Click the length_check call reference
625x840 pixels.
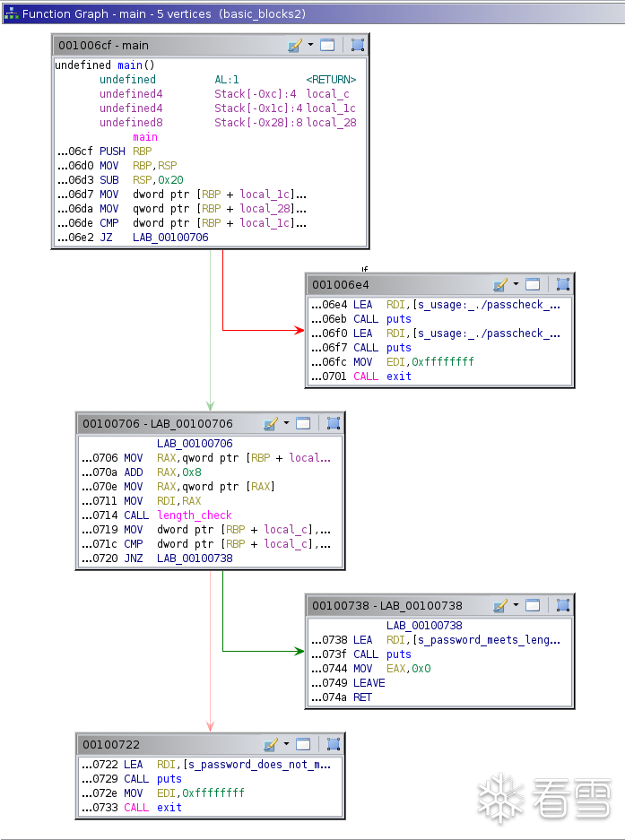[194, 515]
